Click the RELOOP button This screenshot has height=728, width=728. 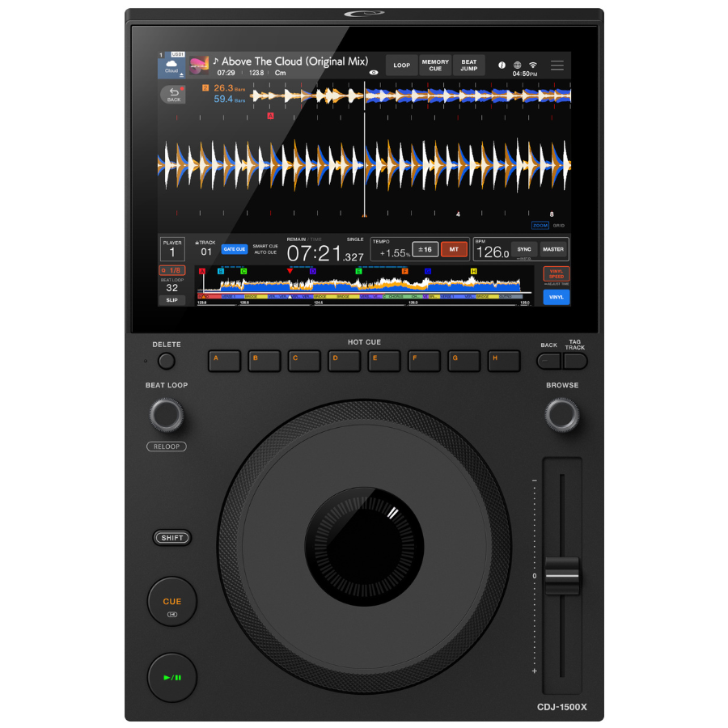coord(166,447)
